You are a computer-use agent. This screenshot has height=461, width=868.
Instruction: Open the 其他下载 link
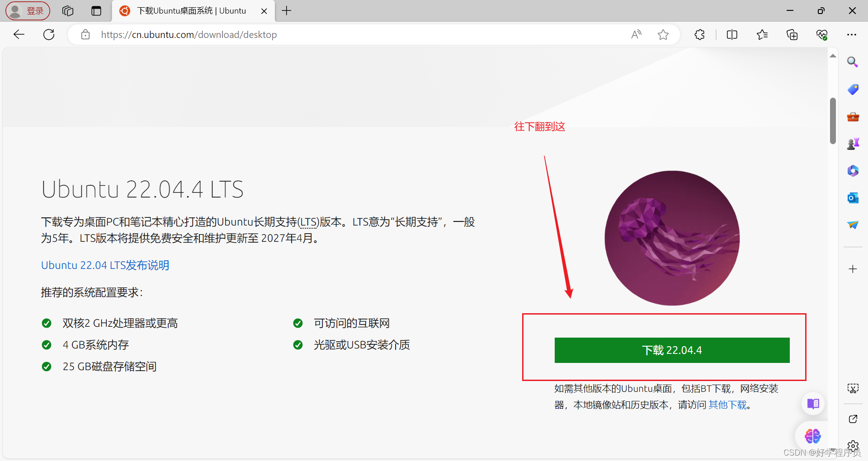click(727, 405)
